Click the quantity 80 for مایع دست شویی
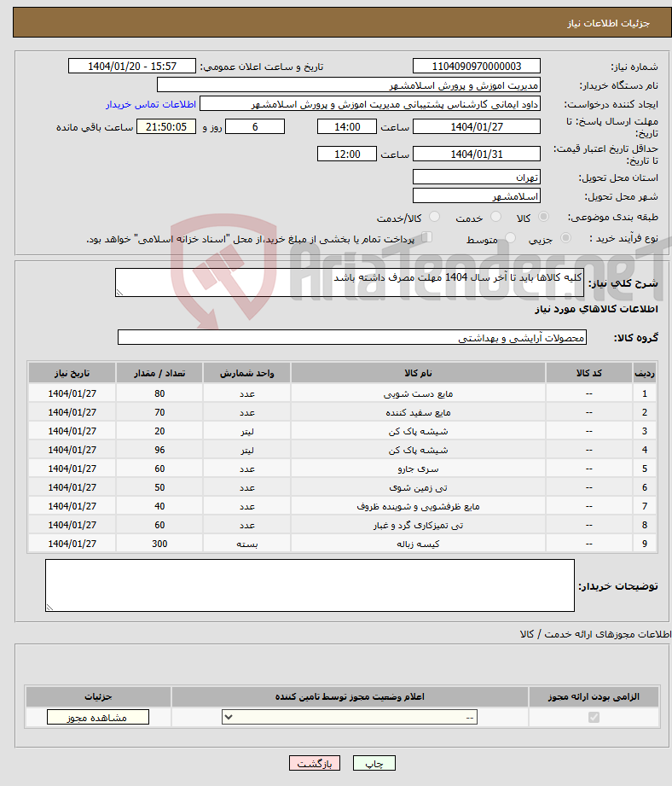 [x=159, y=394]
